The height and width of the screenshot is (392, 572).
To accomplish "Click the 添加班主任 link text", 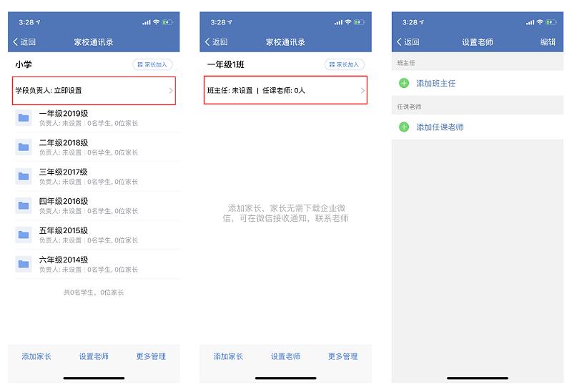I will coord(435,84).
